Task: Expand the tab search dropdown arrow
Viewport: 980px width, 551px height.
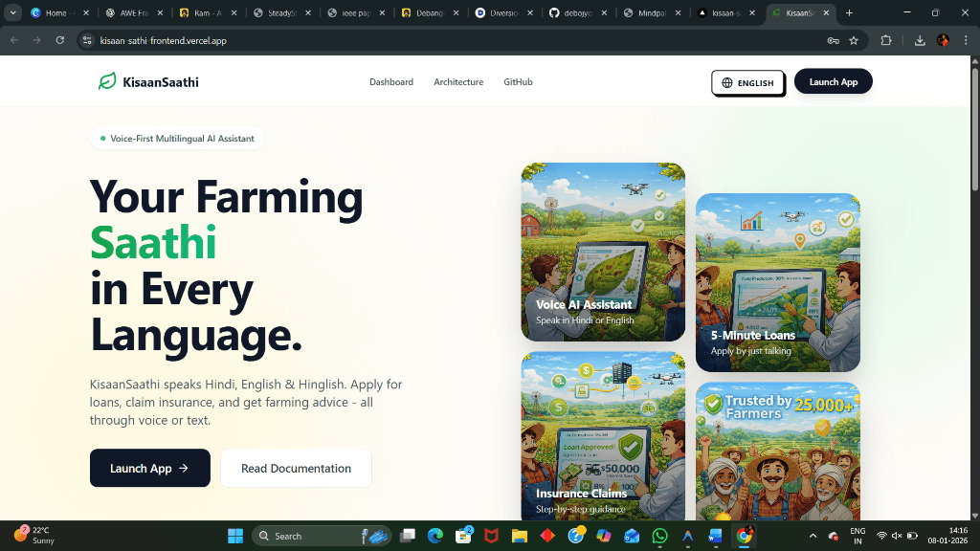Action: [13, 12]
